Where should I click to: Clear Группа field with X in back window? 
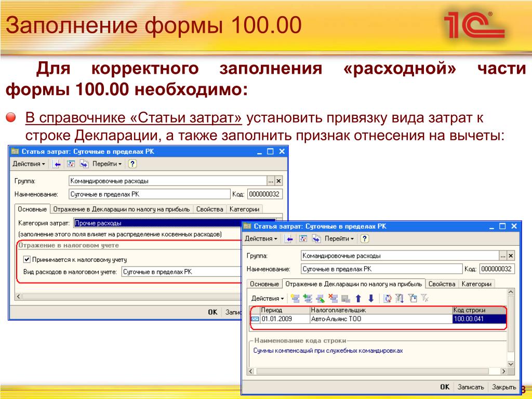pyautogui.click(x=278, y=181)
